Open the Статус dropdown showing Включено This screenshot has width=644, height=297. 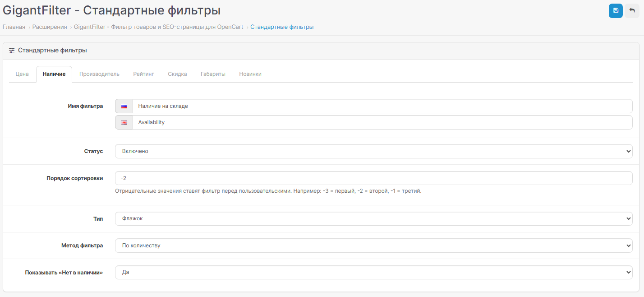pyautogui.click(x=374, y=151)
